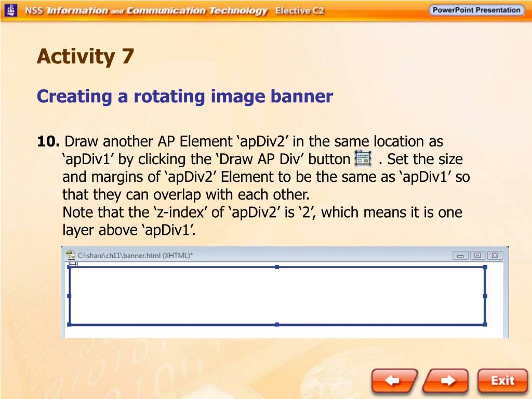Go to the previous slide arrow
The height and width of the screenshot is (399, 532).
tap(395, 381)
